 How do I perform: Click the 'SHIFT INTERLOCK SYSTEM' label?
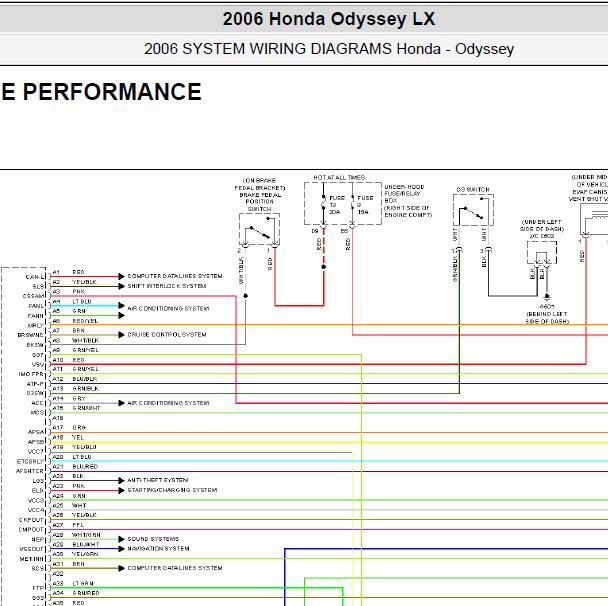pyautogui.click(x=167, y=286)
